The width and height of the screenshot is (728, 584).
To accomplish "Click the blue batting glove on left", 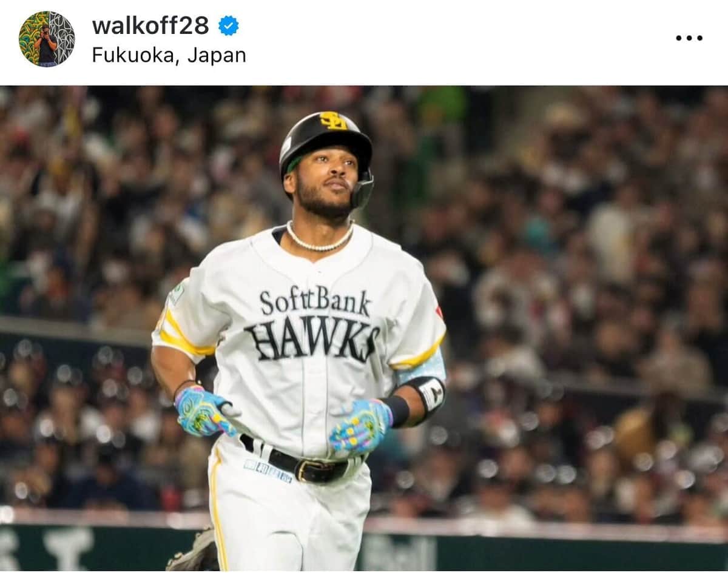I will 204,411.
